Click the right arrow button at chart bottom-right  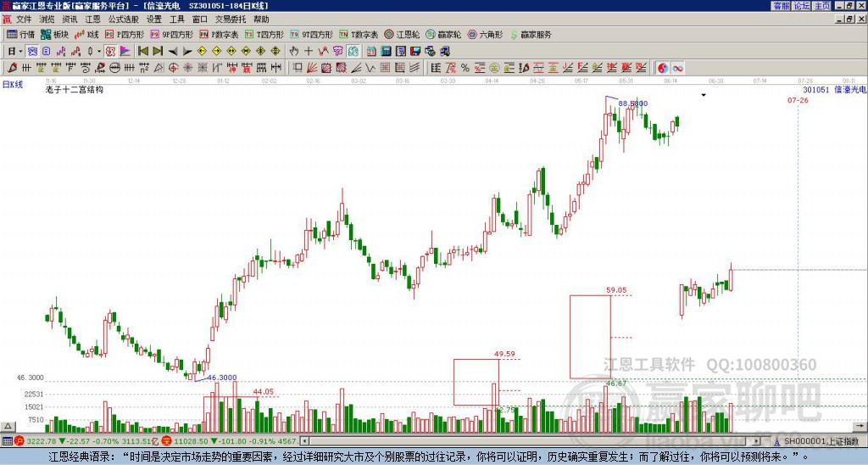coord(860,426)
